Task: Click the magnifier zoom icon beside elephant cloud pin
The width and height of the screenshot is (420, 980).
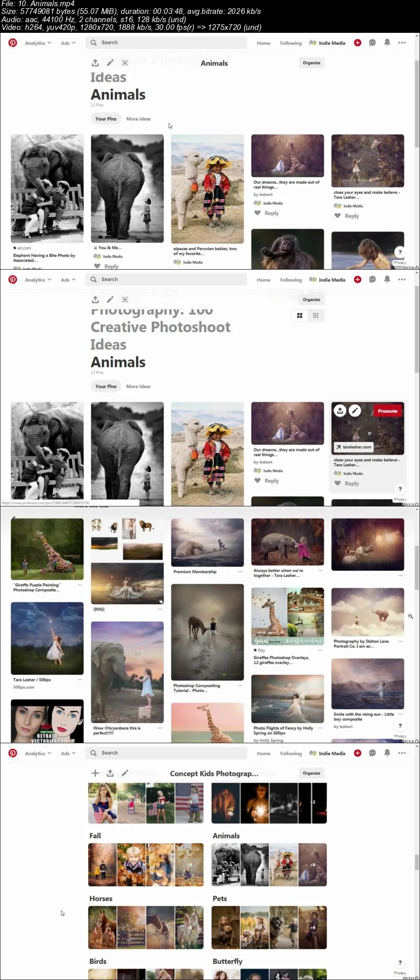Action: 411,616
